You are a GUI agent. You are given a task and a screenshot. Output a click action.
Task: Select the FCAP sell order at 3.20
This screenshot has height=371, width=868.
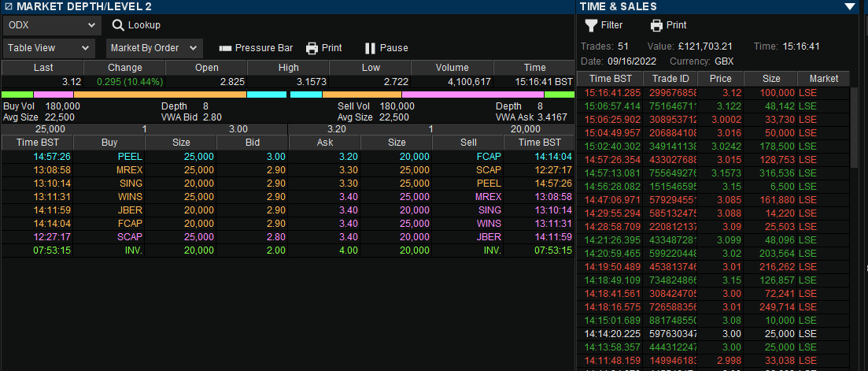(x=432, y=157)
